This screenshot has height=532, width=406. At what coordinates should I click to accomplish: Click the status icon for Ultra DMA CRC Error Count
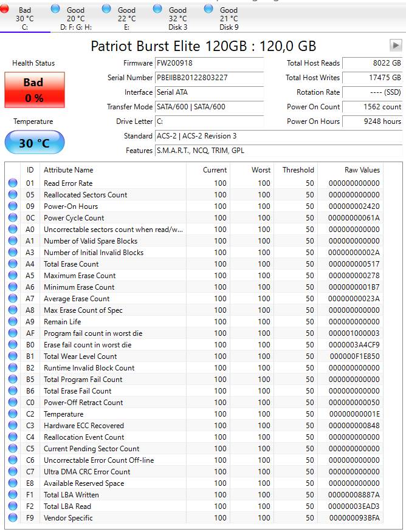[13, 471]
